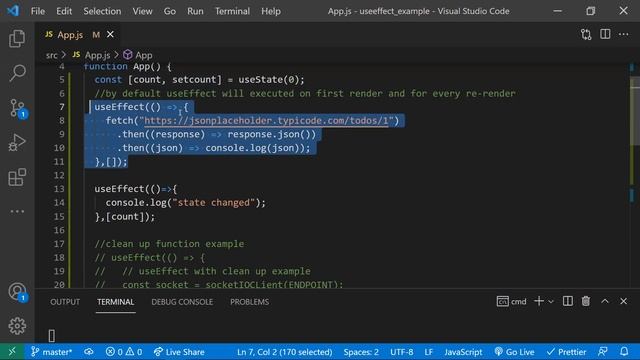Click the master* branch indicator
640x360 pixels.
pos(51,351)
